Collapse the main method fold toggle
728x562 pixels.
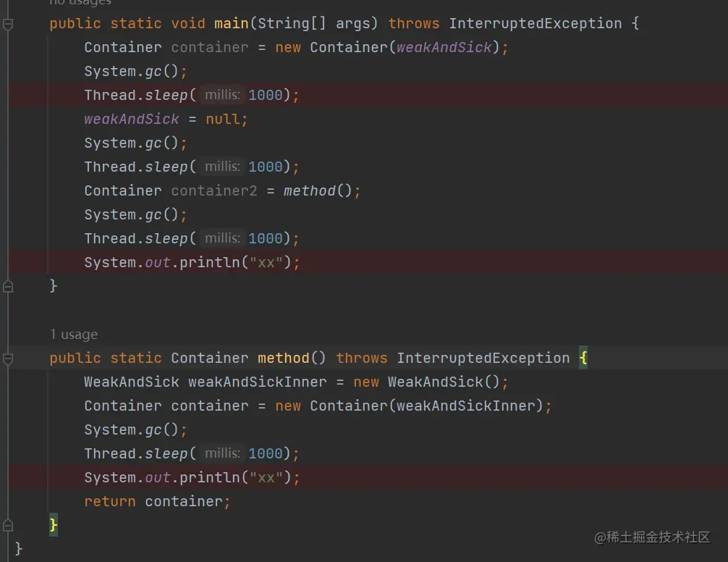[x=8, y=24]
